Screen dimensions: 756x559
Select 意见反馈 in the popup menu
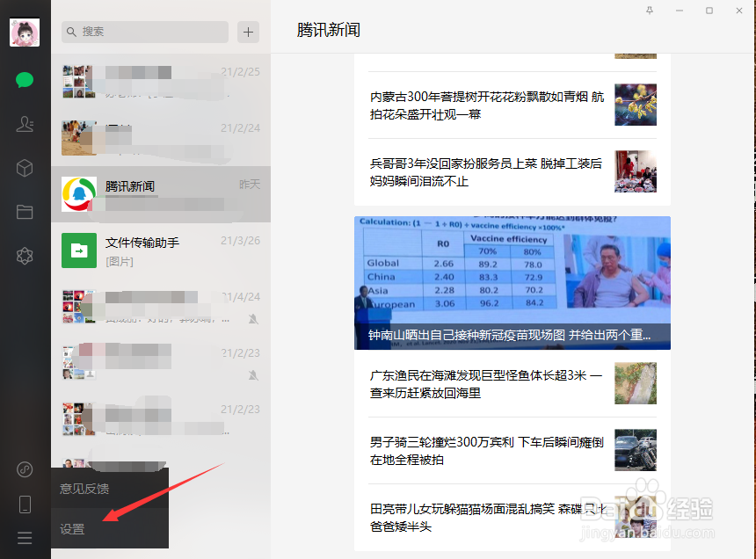pyautogui.click(x=110, y=489)
